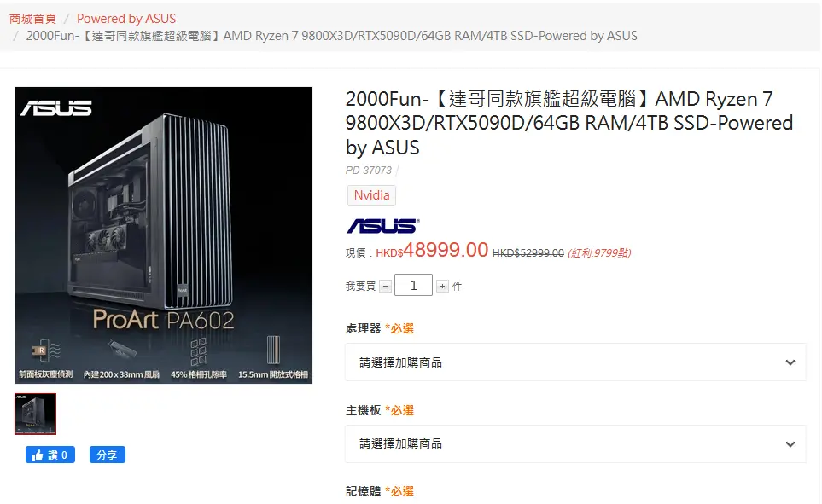Click the product title heading text
The image size is (822, 504).
(568, 123)
